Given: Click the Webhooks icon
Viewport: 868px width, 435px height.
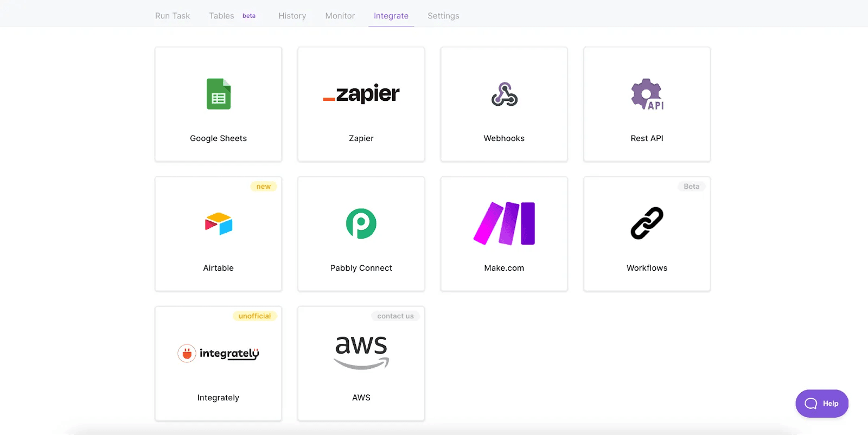Looking at the screenshot, I should [x=505, y=94].
